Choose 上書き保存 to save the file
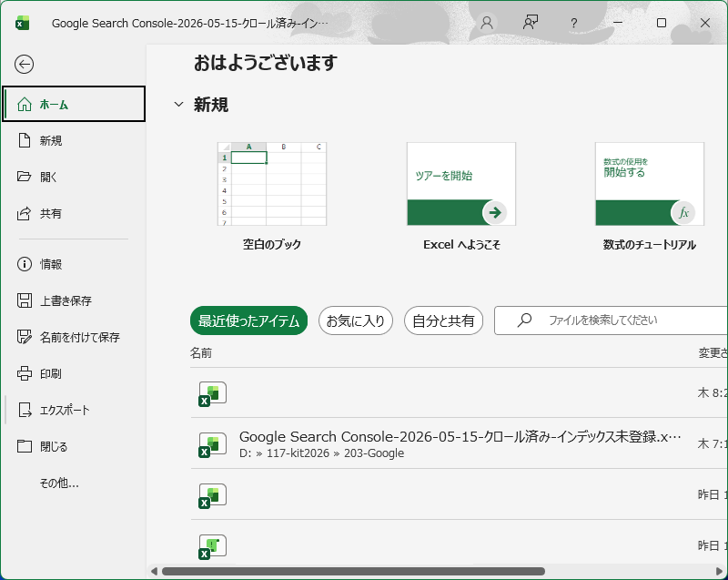The image size is (728, 580). click(x=74, y=300)
